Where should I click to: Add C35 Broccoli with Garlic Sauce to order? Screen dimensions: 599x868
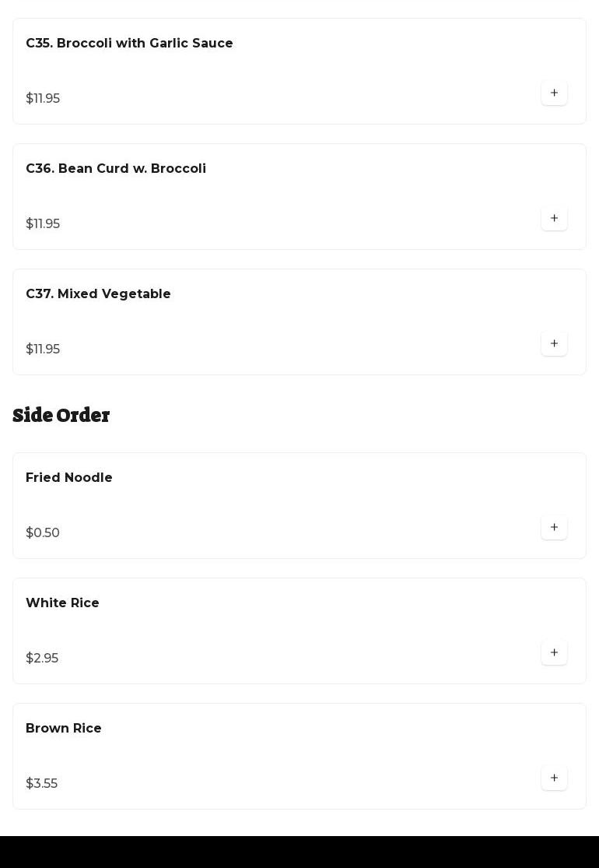pyautogui.click(x=554, y=93)
